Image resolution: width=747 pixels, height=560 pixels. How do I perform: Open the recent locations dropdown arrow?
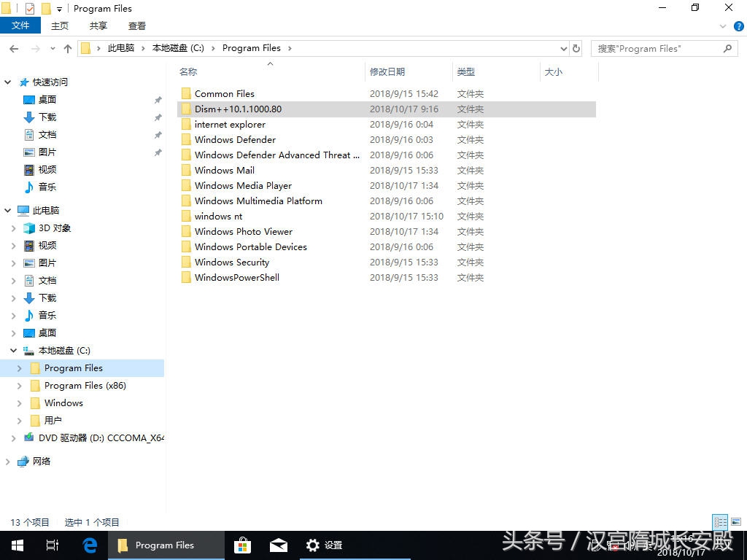53,49
